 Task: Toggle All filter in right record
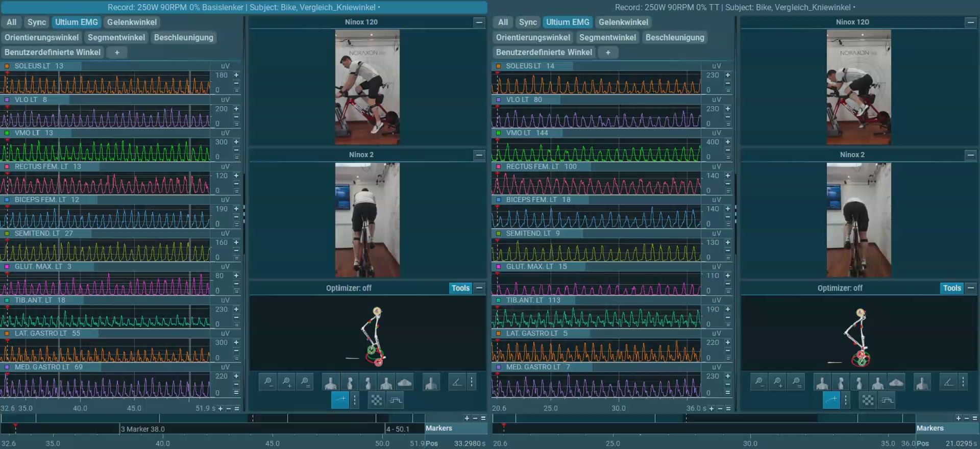503,22
